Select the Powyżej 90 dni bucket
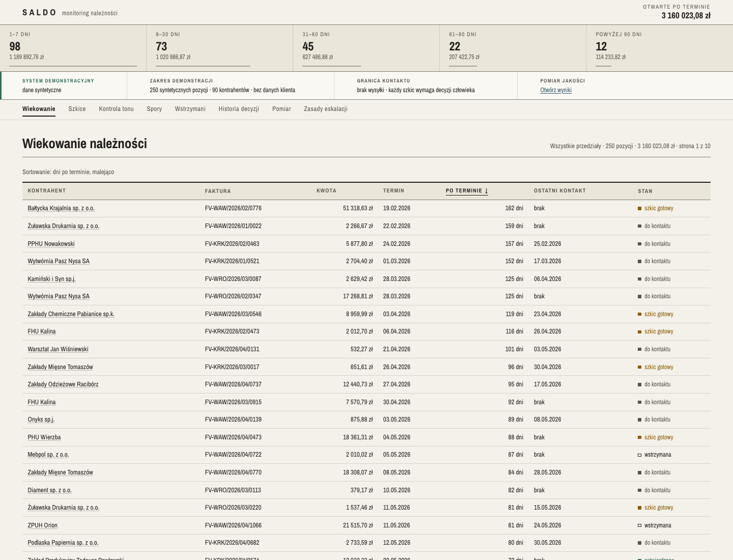 (x=660, y=48)
